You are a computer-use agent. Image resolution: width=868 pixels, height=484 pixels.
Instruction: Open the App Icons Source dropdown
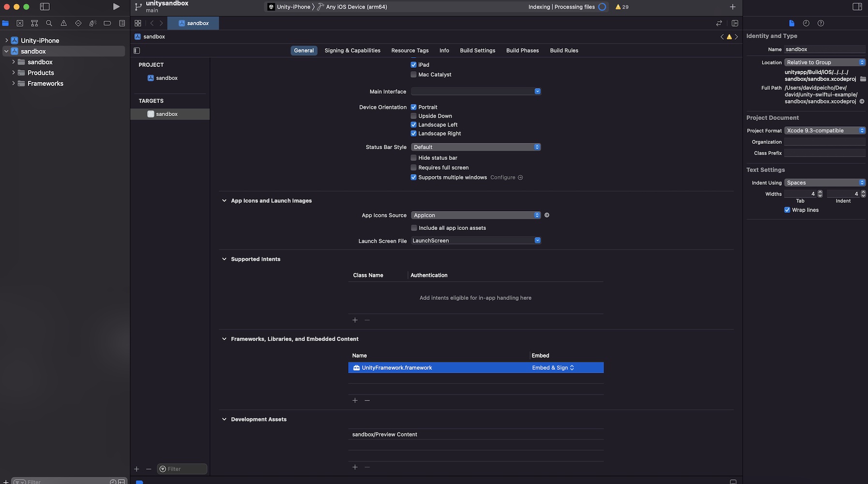476,215
